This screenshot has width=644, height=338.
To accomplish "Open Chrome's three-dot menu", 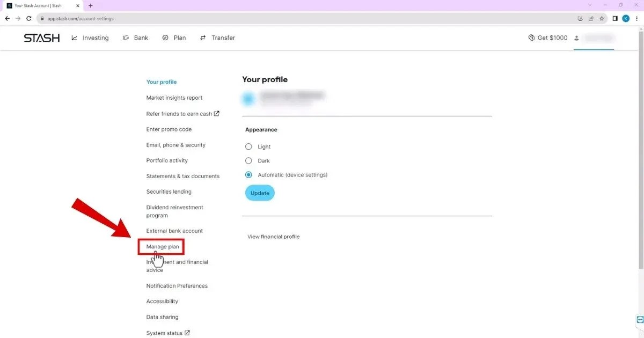I will [638, 18].
